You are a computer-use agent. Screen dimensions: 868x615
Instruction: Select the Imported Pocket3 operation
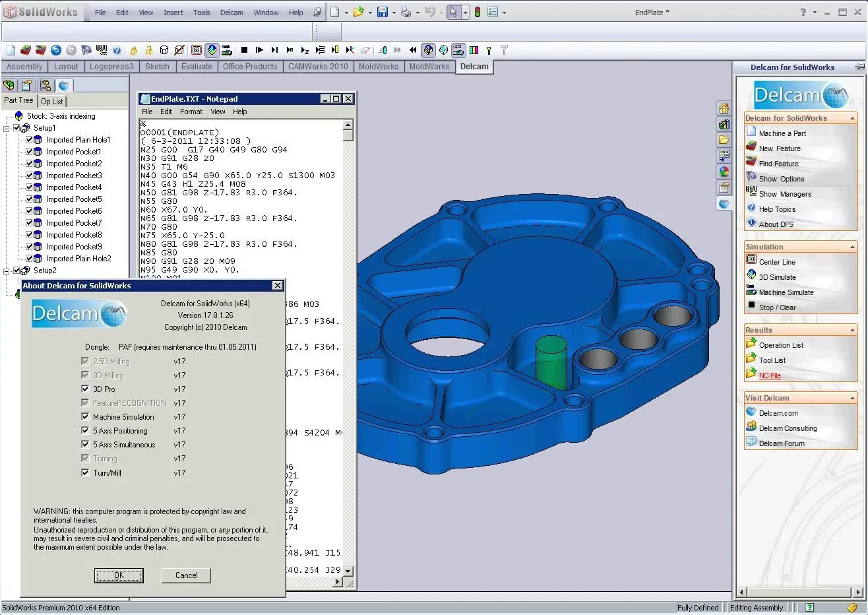(x=74, y=176)
